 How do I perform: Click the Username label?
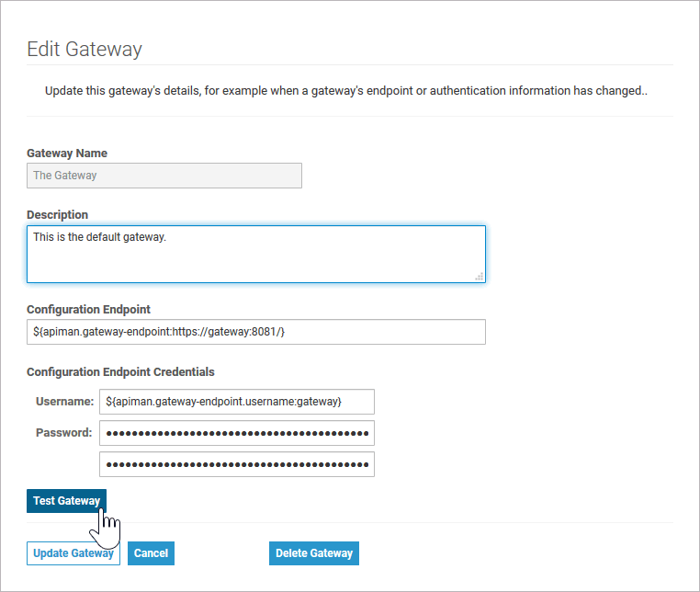tap(65, 402)
